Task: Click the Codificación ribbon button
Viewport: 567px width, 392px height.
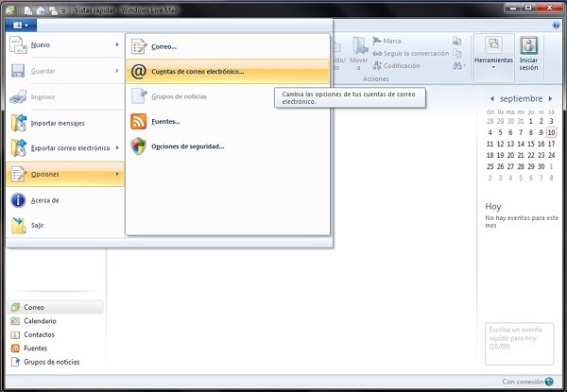Action: point(396,66)
